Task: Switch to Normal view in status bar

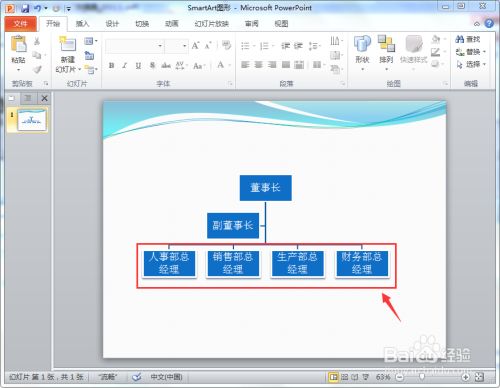Action: pyautogui.click(x=333, y=377)
